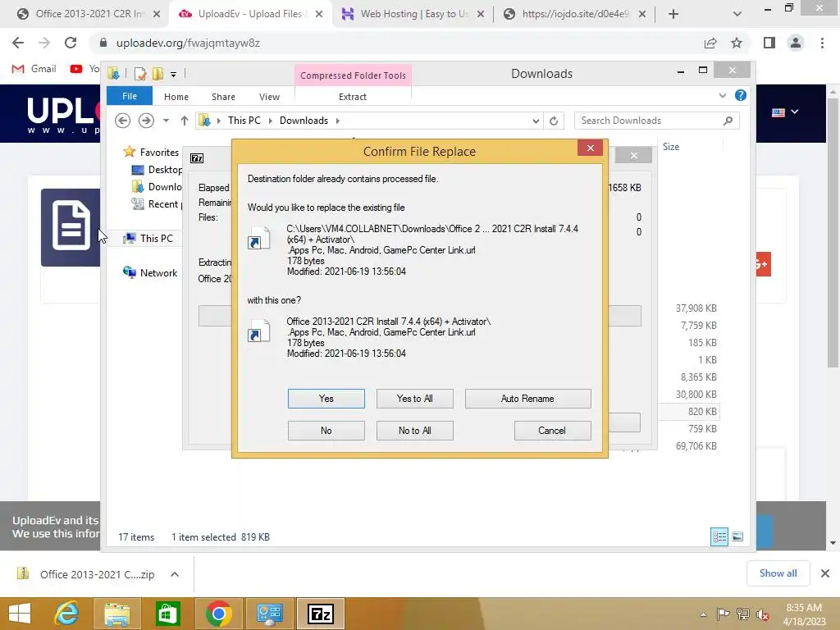Go up one folder level in Explorer
This screenshot has width=840, height=630.
tap(185, 121)
